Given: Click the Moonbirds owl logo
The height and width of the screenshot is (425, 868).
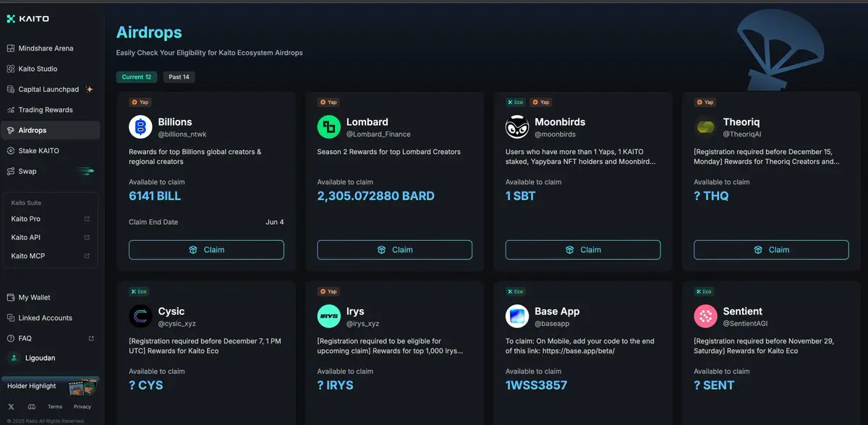Looking at the screenshot, I should pyautogui.click(x=517, y=127).
